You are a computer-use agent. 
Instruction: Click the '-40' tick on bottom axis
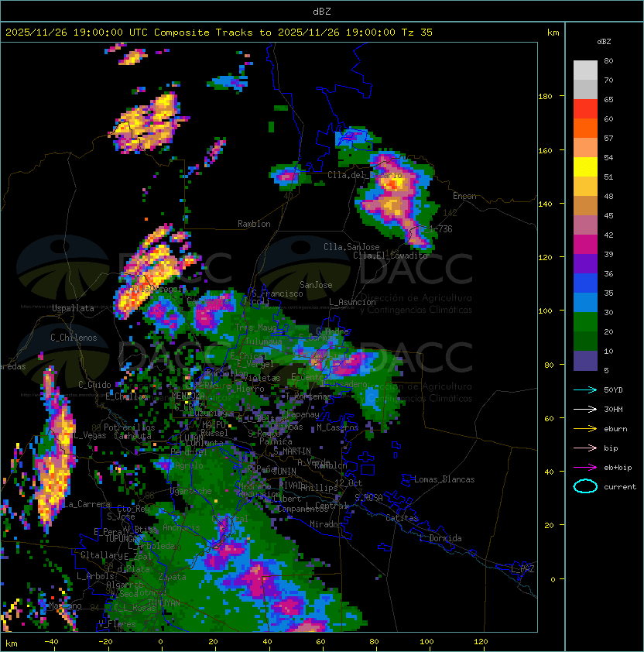51,642
